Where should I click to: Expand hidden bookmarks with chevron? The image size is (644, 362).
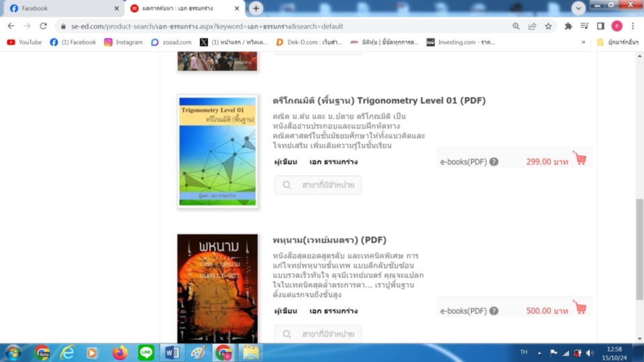coord(583,42)
